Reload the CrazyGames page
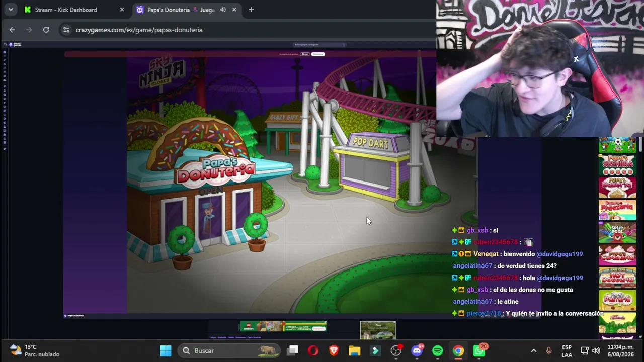This screenshot has width=644, height=362. click(x=46, y=30)
